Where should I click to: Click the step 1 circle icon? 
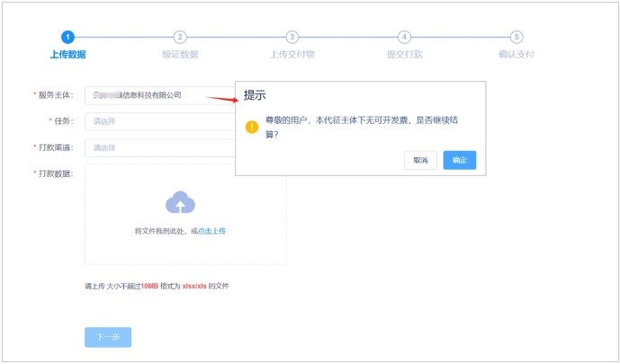(67, 37)
